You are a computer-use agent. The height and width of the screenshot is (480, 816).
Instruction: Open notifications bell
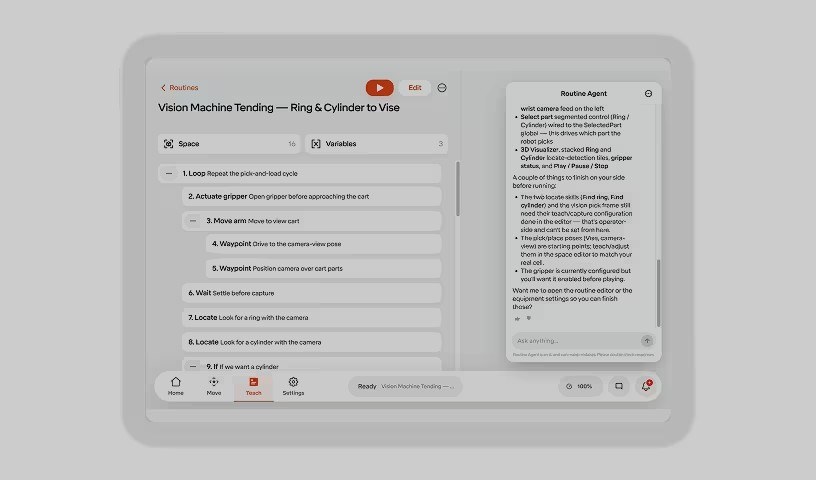pos(646,386)
